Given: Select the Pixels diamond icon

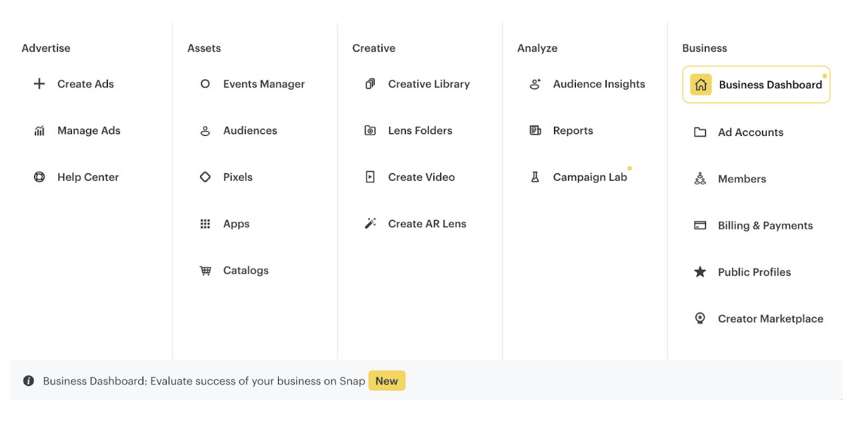Looking at the screenshot, I should tap(205, 177).
